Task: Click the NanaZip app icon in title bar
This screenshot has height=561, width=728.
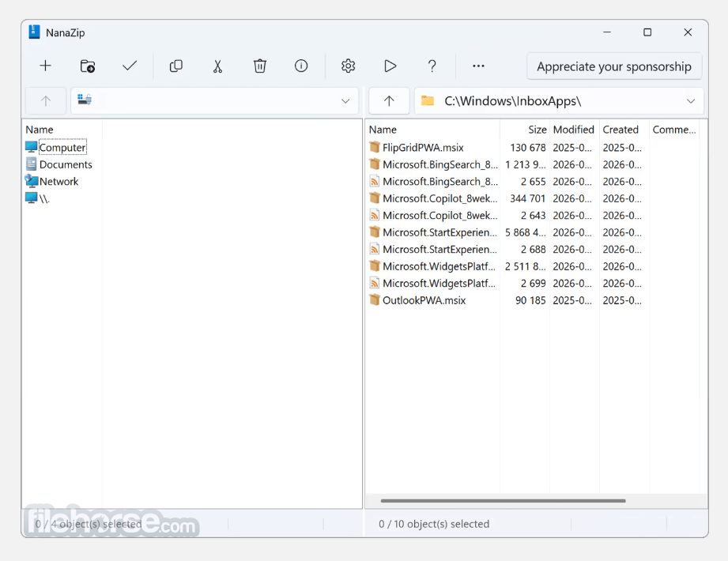Action: (34, 32)
